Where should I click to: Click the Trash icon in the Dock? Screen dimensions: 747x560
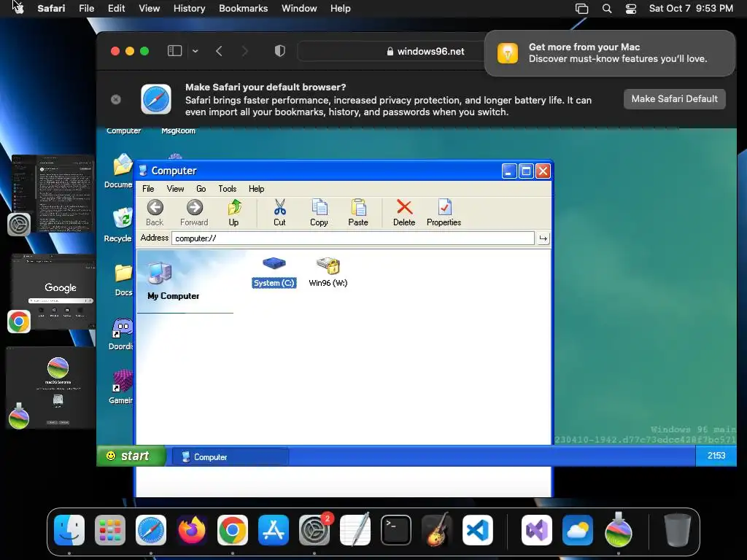(x=677, y=530)
